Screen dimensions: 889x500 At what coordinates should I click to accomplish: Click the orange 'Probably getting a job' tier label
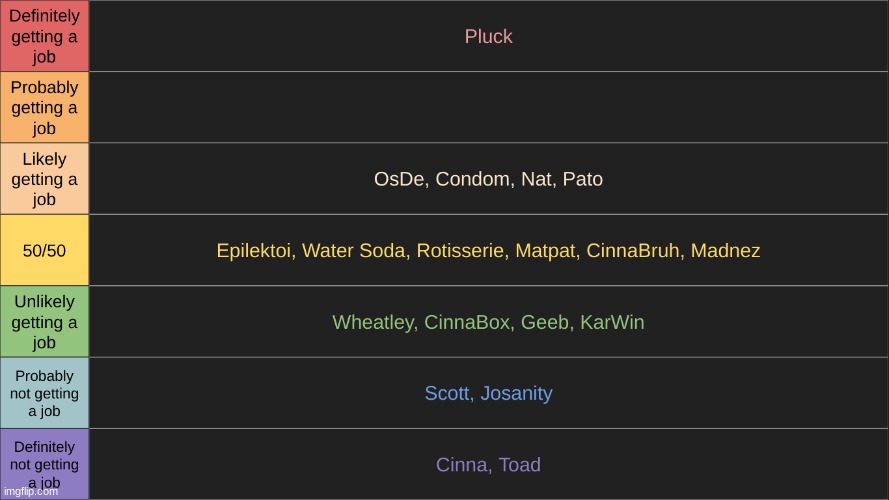tap(44, 107)
